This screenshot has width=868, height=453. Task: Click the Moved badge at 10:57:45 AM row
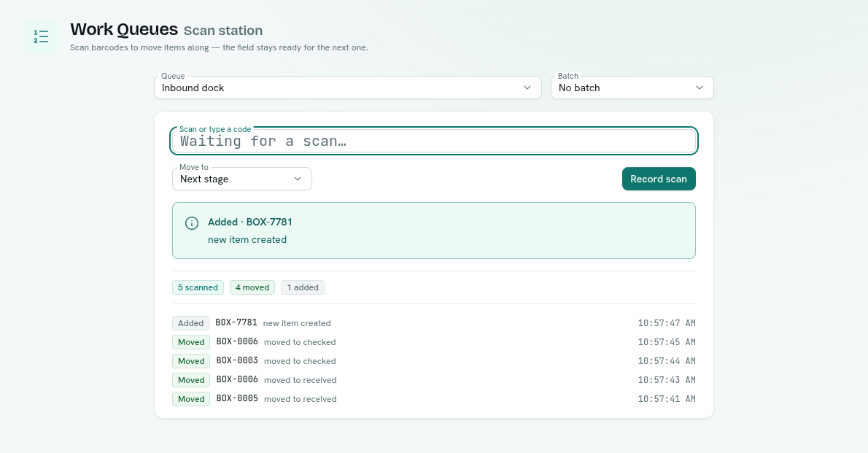191,342
